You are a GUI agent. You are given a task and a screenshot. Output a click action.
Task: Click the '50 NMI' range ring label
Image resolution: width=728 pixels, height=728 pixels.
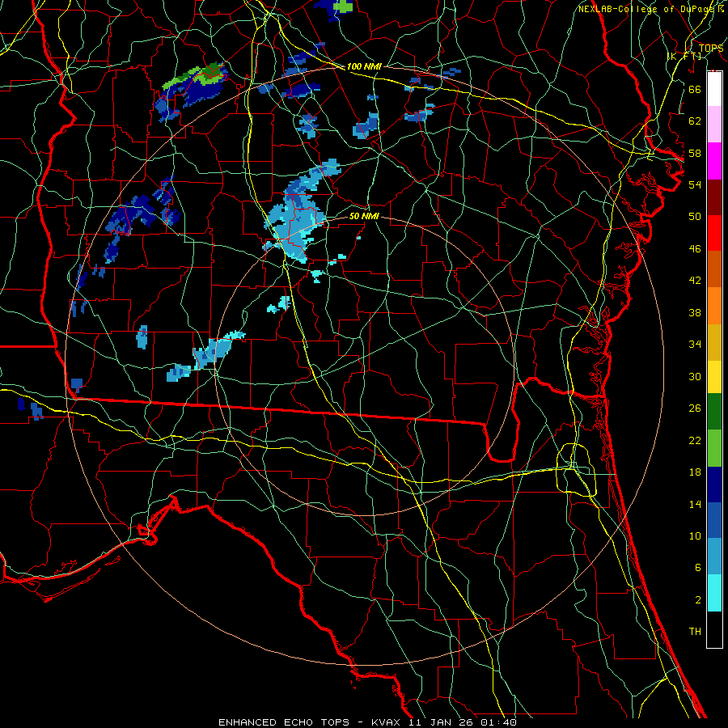click(x=364, y=216)
